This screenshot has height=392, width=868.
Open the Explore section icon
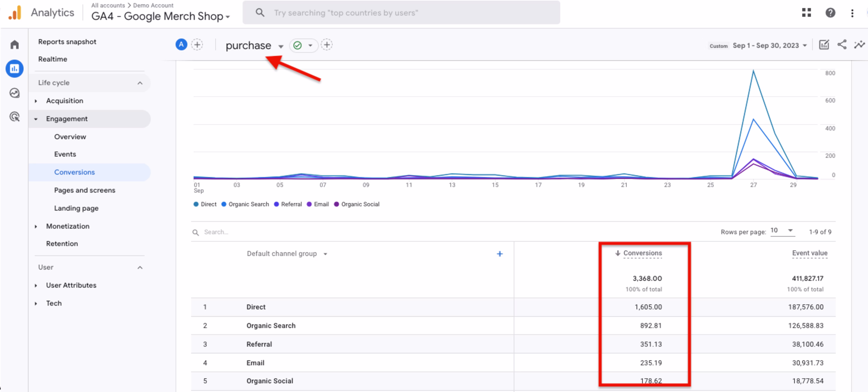pos(14,93)
